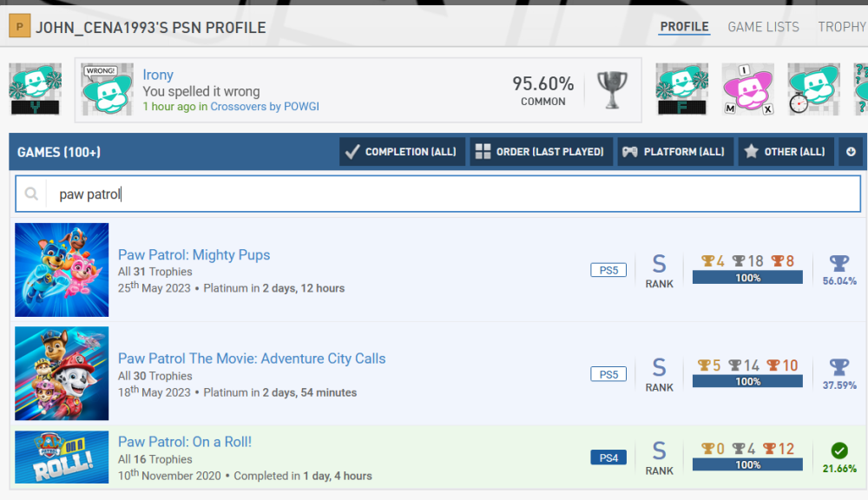Click the Adventure City Calls 100% progress bar
868x500 pixels.
(747, 382)
